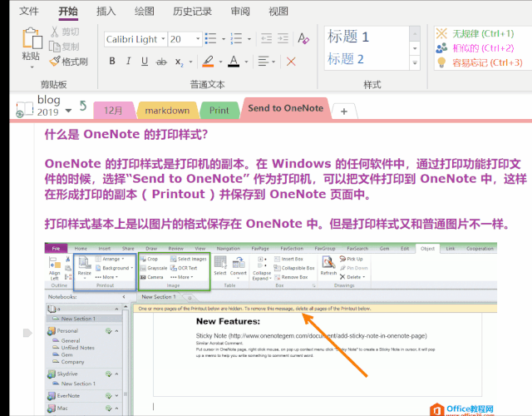532x416 pixels.
Task: Open the Print section tab
Action: 219,111
